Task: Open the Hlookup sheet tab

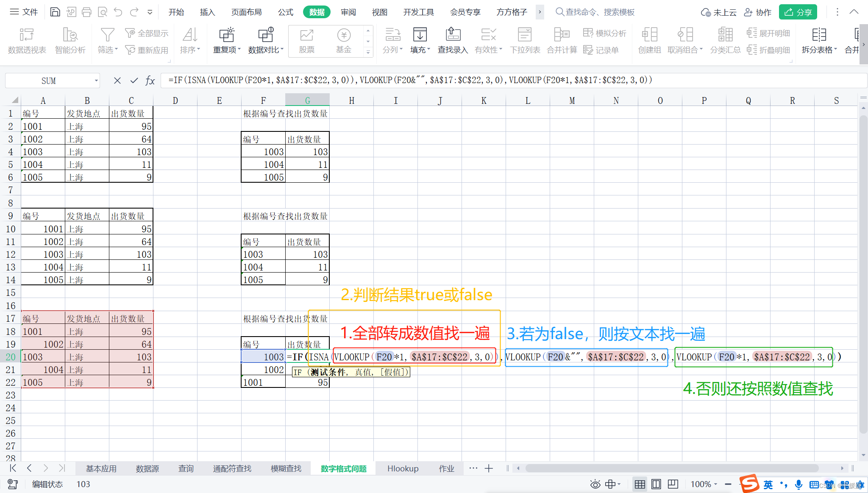Action: [403, 468]
